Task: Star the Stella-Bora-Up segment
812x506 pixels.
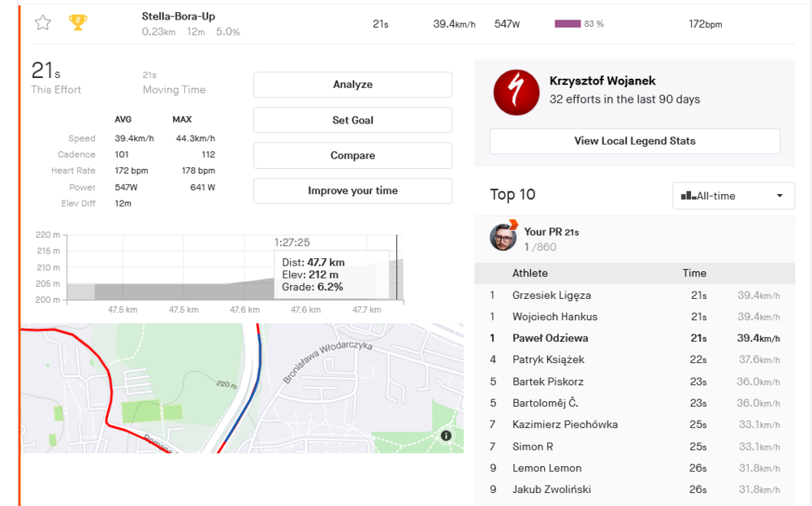Action: click(42, 23)
